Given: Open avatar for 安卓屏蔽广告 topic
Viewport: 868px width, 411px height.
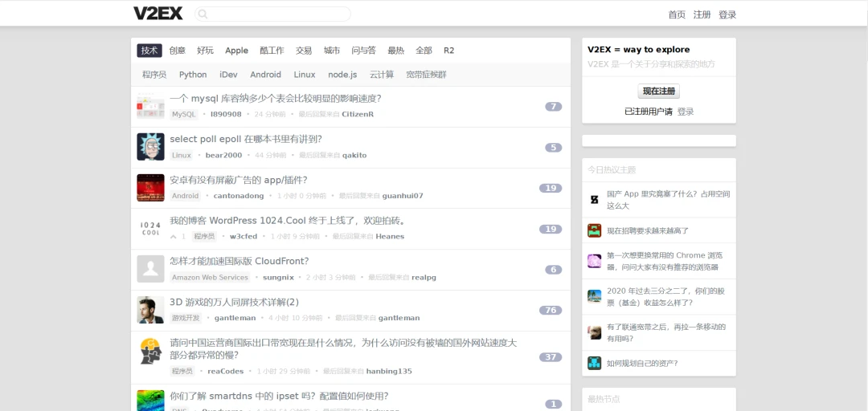Looking at the screenshot, I should pyautogui.click(x=150, y=188).
